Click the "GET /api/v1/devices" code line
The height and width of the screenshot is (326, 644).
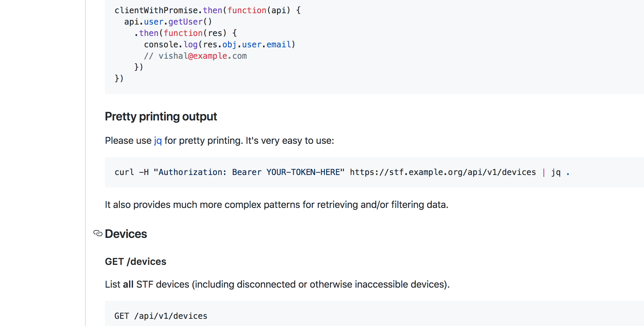161,316
